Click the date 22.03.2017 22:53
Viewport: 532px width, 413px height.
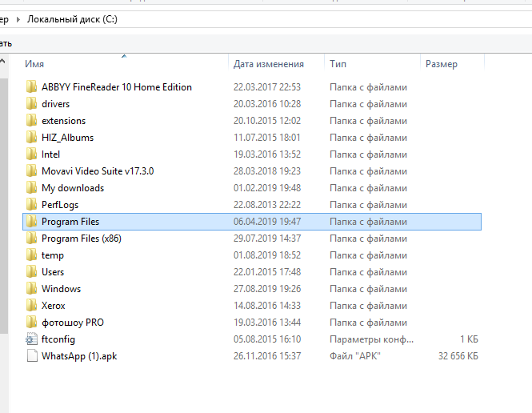click(267, 87)
